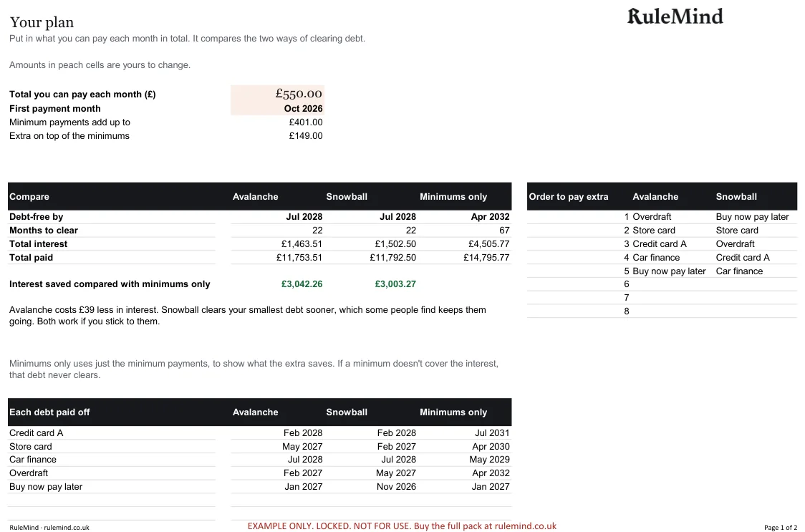Click the 'First payment month' label
The image size is (805, 532).
coord(55,108)
